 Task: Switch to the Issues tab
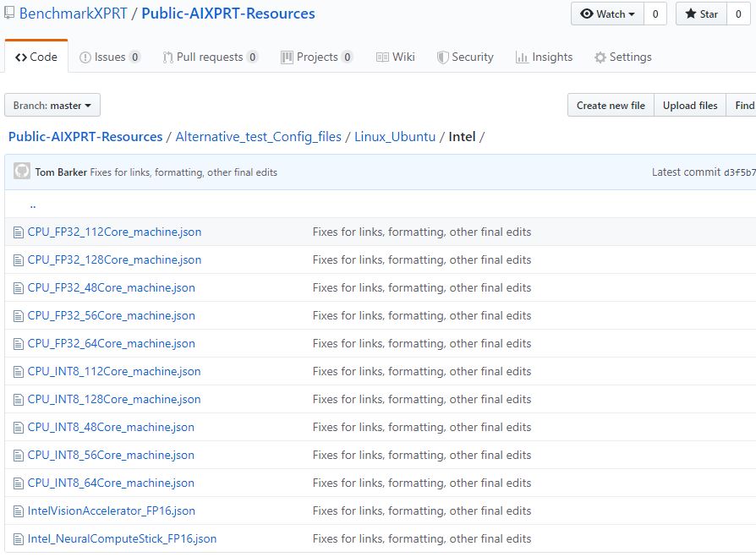coord(109,57)
